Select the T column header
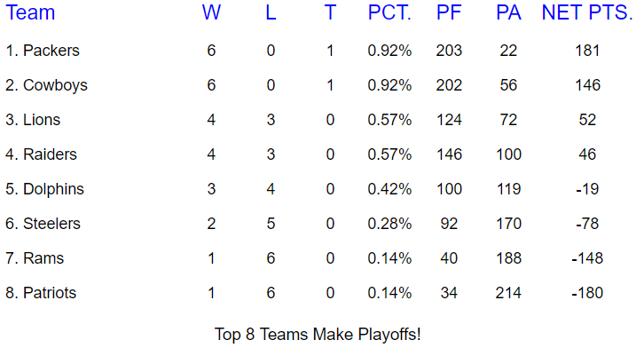 point(330,12)
